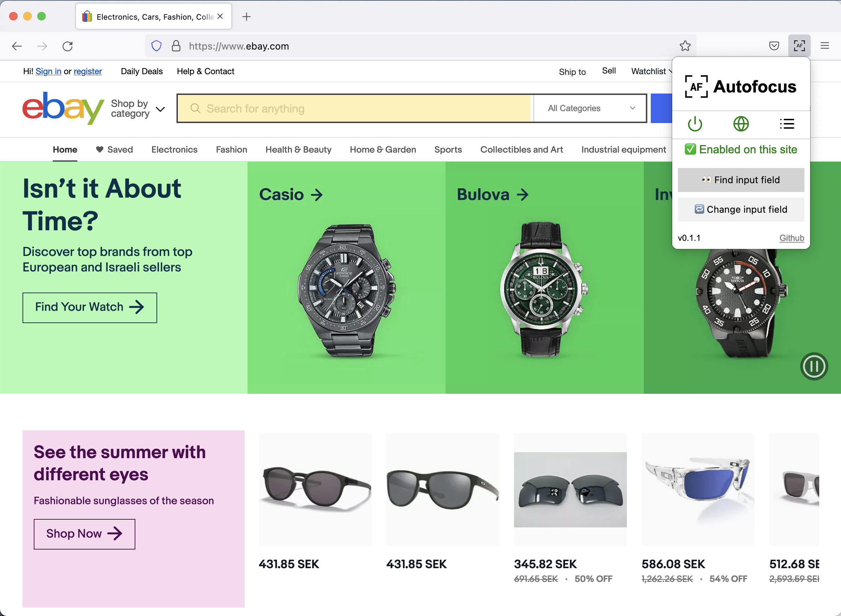Screen dimensions: 841x616
Task: Open the clear blue sunglasses thumbnail
Action: (x=698, y=489)
